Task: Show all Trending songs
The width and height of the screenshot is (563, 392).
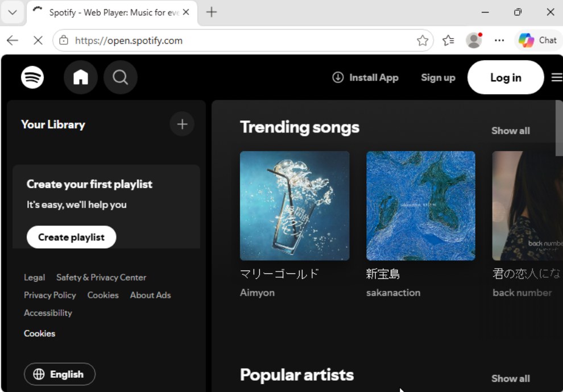Action: (510, 131)
